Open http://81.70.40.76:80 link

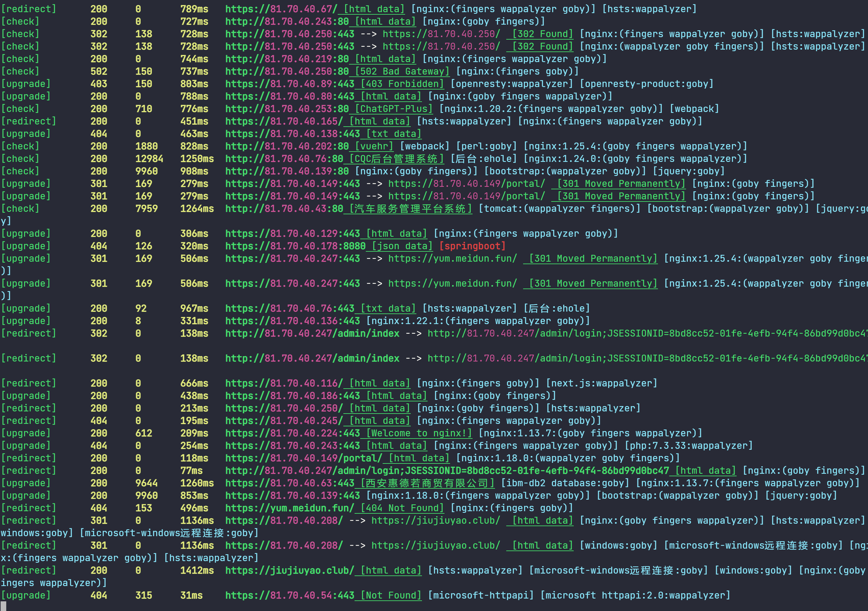284,158
